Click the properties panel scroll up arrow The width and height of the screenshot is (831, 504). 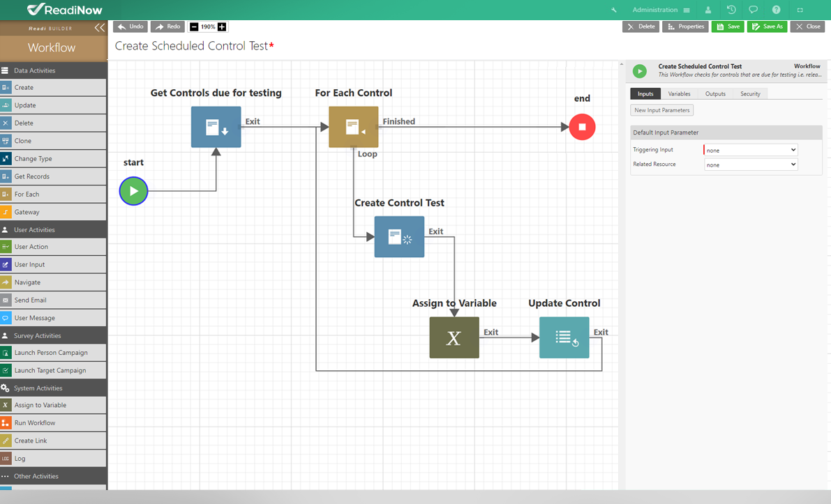[x=622, y=64]
